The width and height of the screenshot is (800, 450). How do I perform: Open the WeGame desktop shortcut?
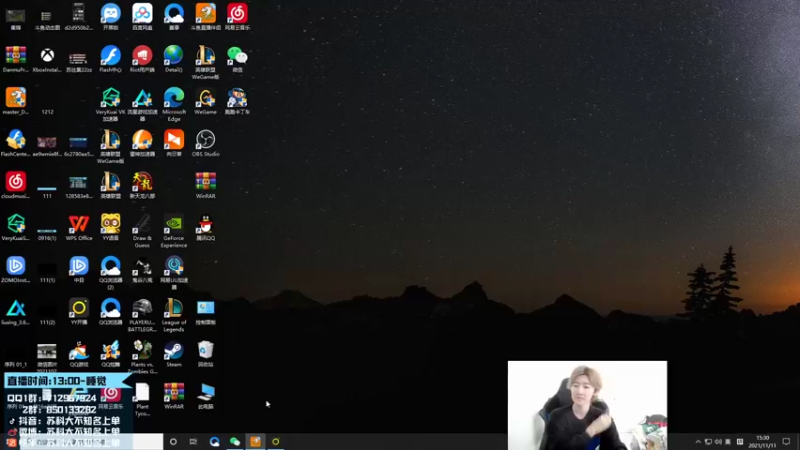point(206,101)
